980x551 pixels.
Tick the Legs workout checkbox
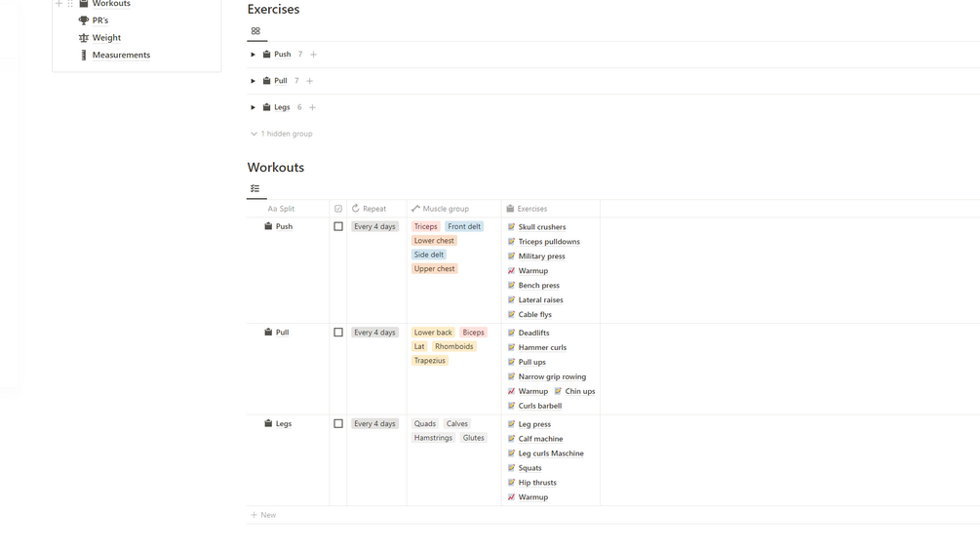pyautogui.click(x=338, y=424)
